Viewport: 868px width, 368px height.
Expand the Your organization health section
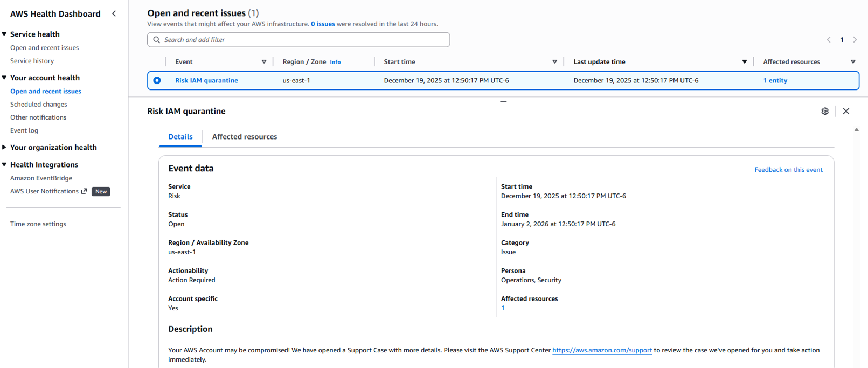tap(4, 147)
